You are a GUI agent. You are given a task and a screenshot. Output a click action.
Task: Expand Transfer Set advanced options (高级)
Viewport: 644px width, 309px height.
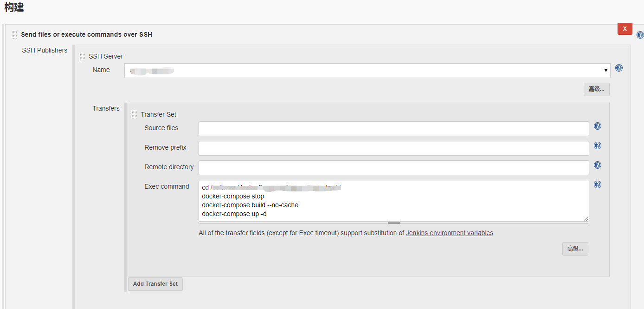(575, 249)
